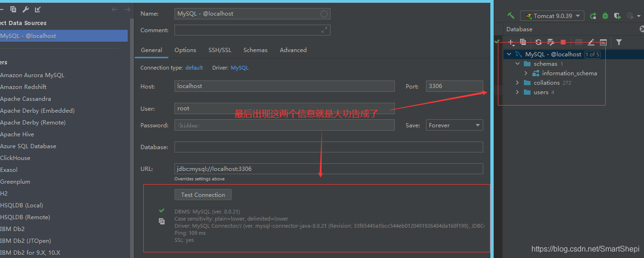Click the URL field jdbc:mysql://localhost:3306
This screenshot has width=644, height=258.
pos(329,169)
